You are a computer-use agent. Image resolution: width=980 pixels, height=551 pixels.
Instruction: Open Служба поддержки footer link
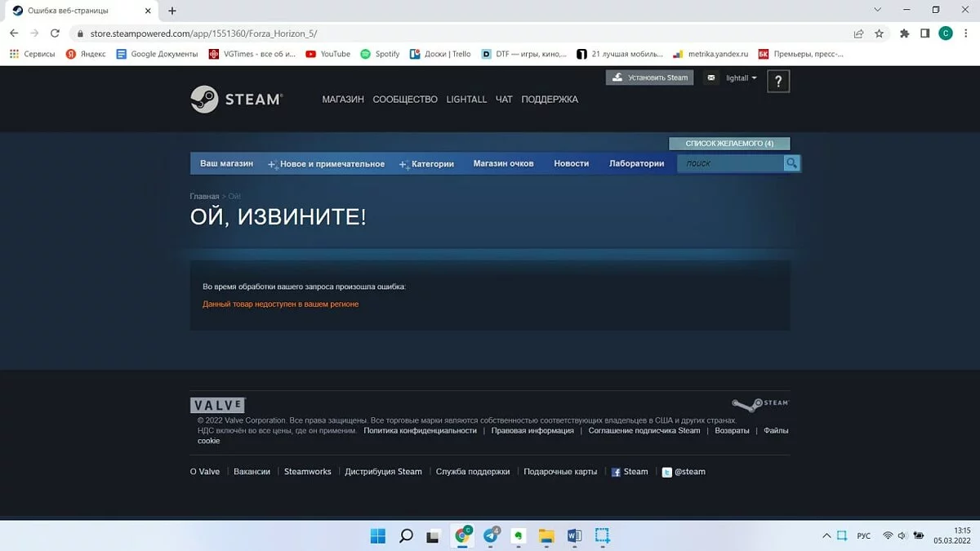pos(473,472)
